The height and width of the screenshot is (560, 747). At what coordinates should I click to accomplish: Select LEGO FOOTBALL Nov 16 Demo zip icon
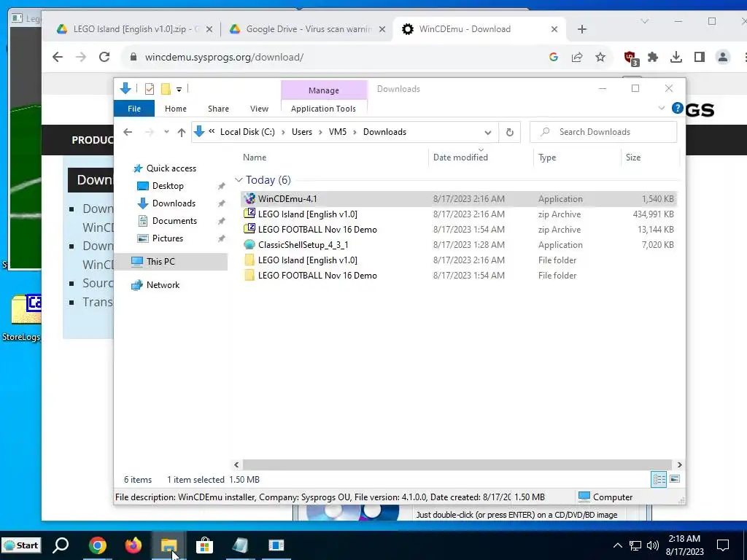point(249,229)
